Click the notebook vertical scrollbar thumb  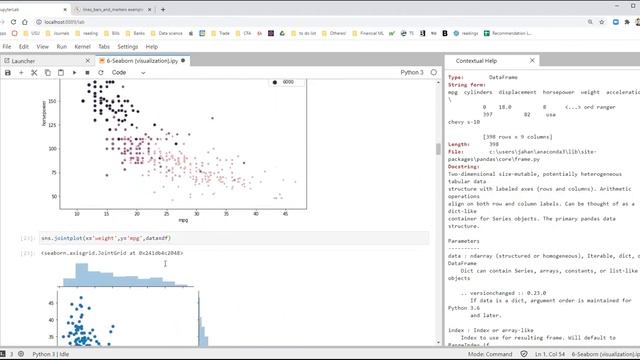click(x=438, y=149)
